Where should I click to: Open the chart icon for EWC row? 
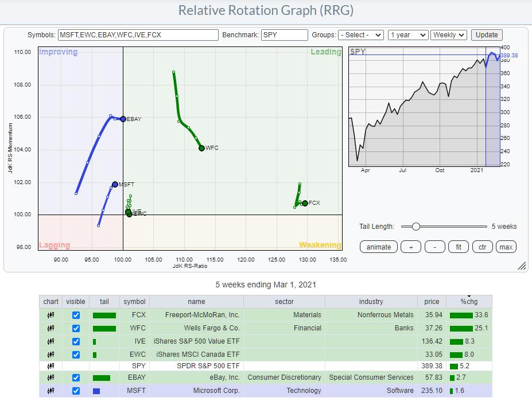pos(51,354)
